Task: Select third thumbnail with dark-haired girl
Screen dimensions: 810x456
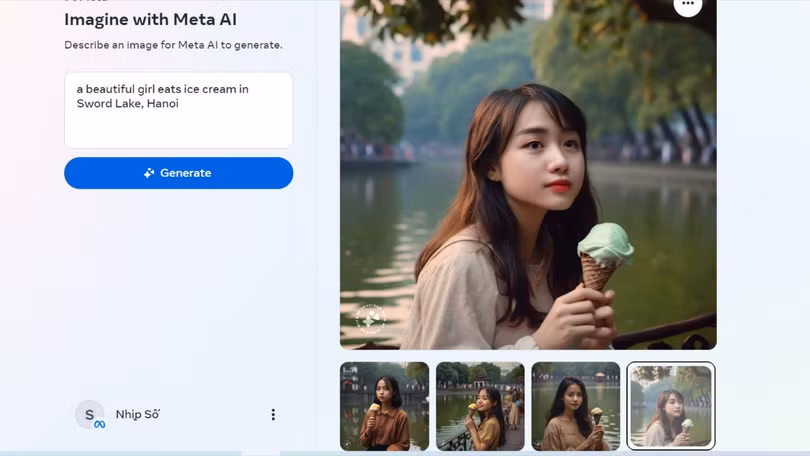Action: click(x=575, y=406)
